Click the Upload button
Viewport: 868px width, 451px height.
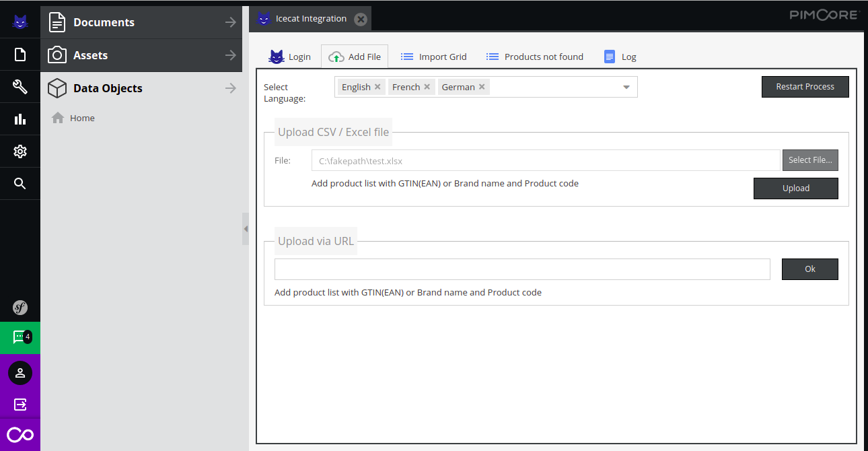(x=796, y=188)
